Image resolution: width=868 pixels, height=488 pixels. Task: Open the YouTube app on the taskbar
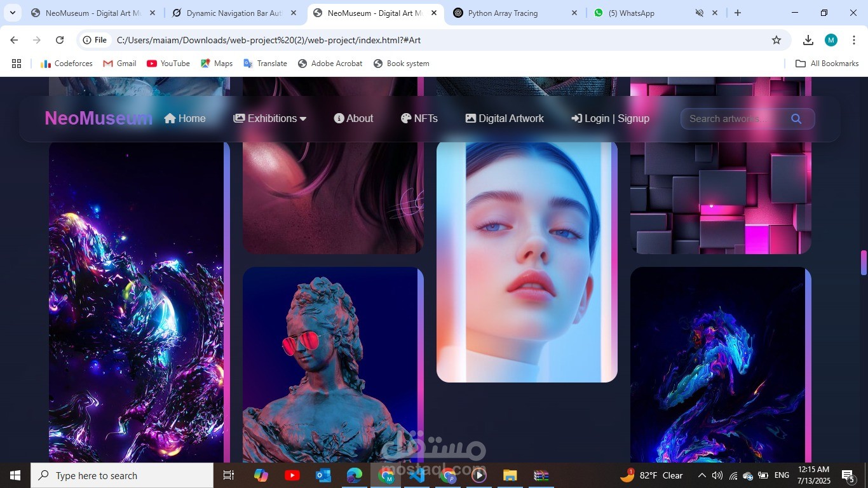tap(292, 475)
